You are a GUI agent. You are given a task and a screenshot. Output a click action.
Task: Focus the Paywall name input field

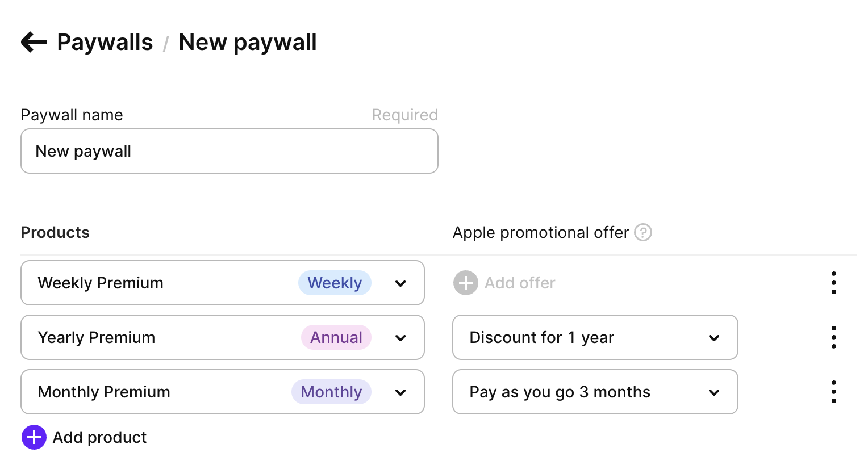click(229, 151)
